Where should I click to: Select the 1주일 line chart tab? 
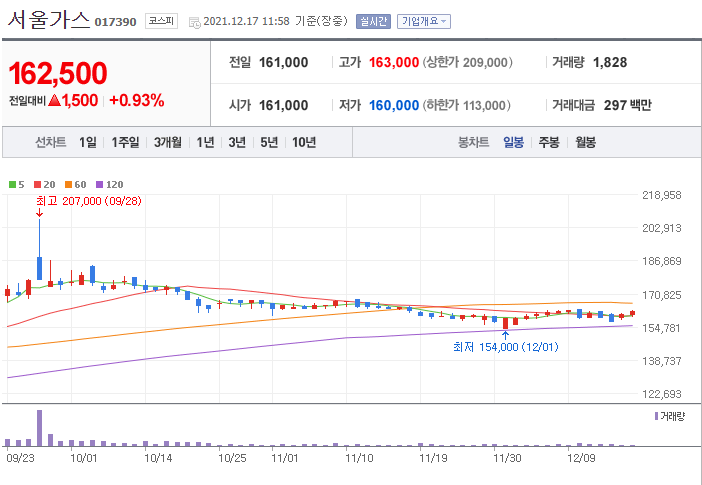(x=125, y=142)
